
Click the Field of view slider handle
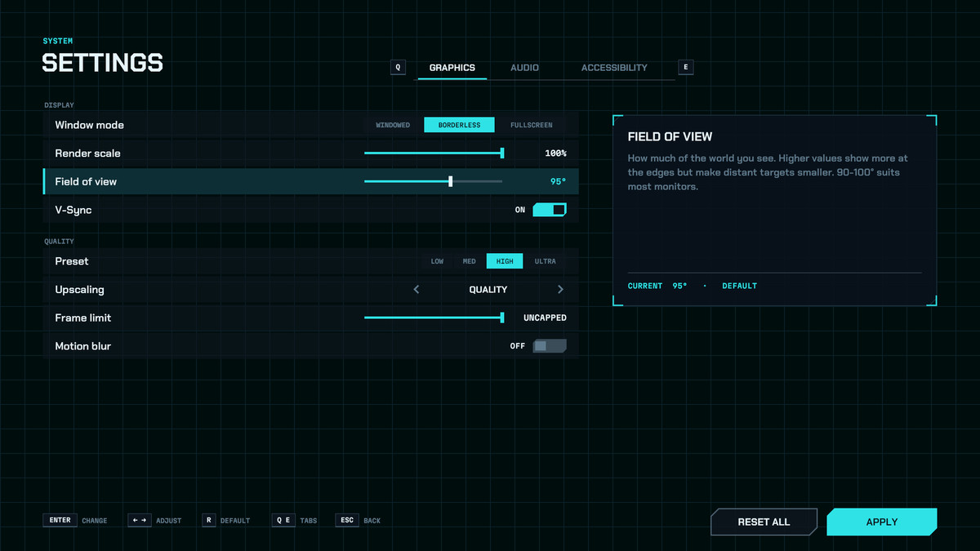point(451,181)
